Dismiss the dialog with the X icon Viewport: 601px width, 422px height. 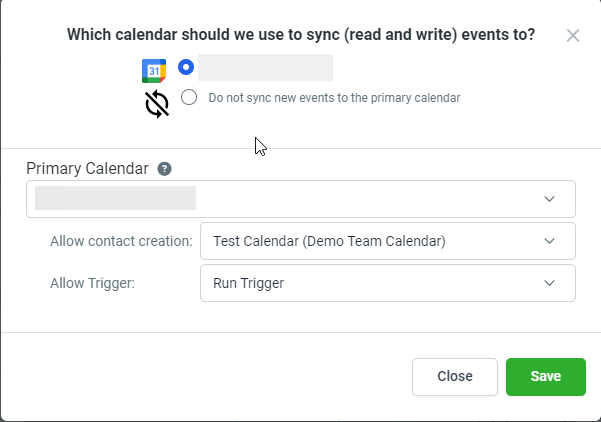(x=573, y=36)
